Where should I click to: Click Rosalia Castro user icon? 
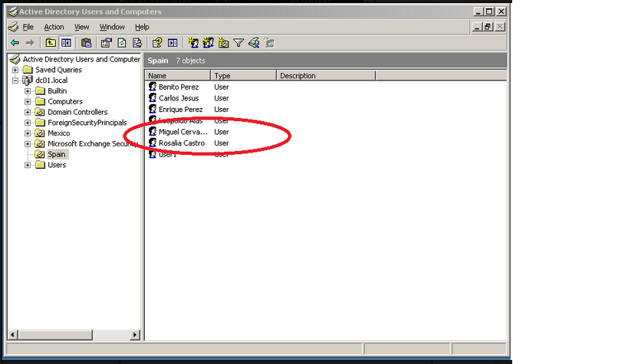pyautogui.click(x=153, y=143)
